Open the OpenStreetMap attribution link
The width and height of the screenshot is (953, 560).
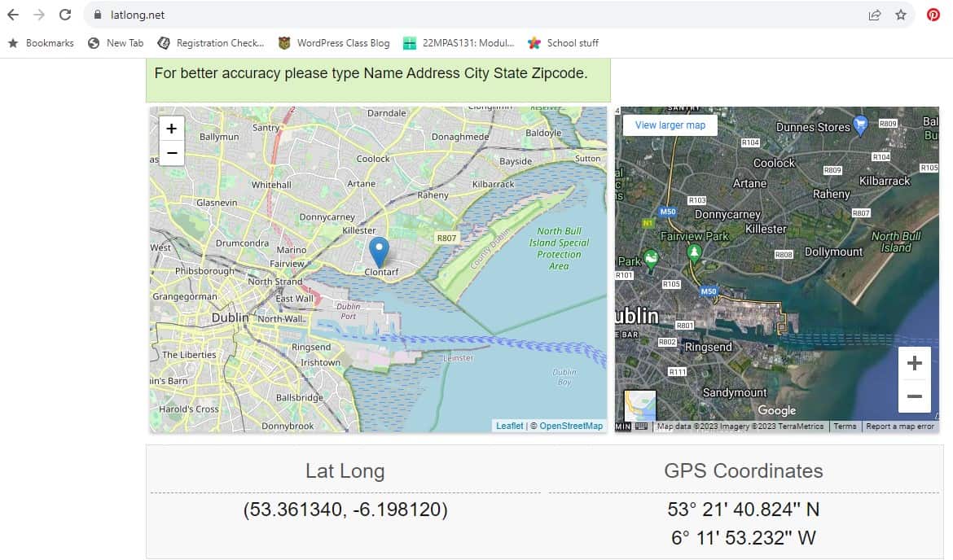pyautogui.click(x=571, y=426)
